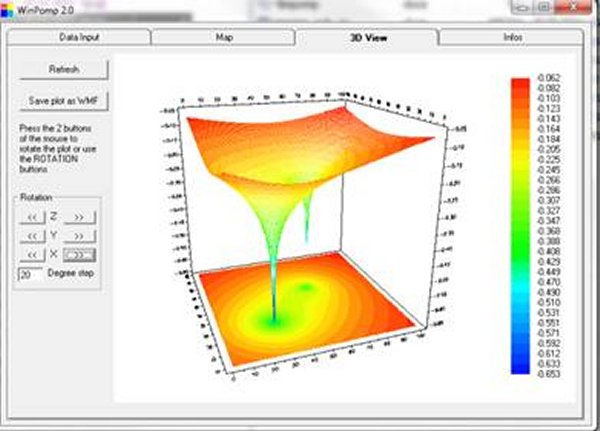Rotate plot forward around Y axis
Screen dimensions: 600x431
78,235
